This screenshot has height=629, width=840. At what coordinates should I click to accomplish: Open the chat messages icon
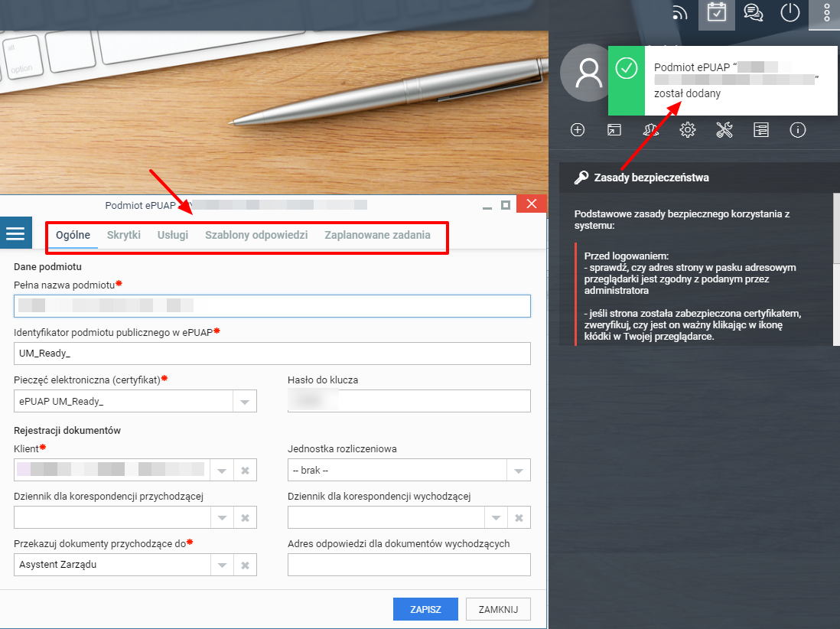(754, 13)
